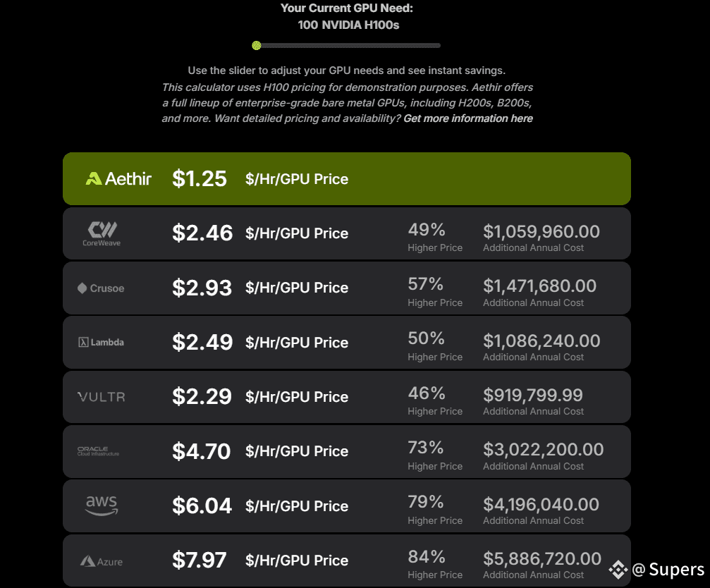This screenshot has height=588, width=710.
Task: Select the AWS $6.04 price value
Action: point(202,506)
